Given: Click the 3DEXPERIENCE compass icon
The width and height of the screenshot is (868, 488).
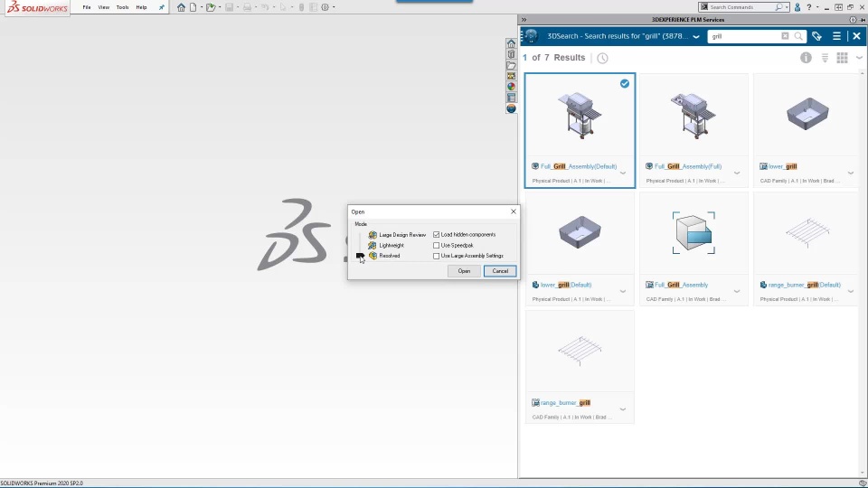Looking at the screenshot, I should pyautogui.click(x=531, y=36).
